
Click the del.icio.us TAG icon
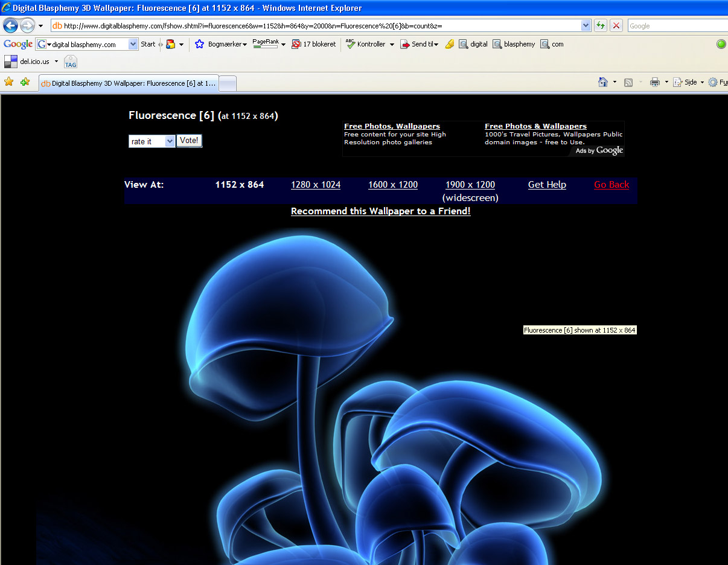click(x=71, y=62)
